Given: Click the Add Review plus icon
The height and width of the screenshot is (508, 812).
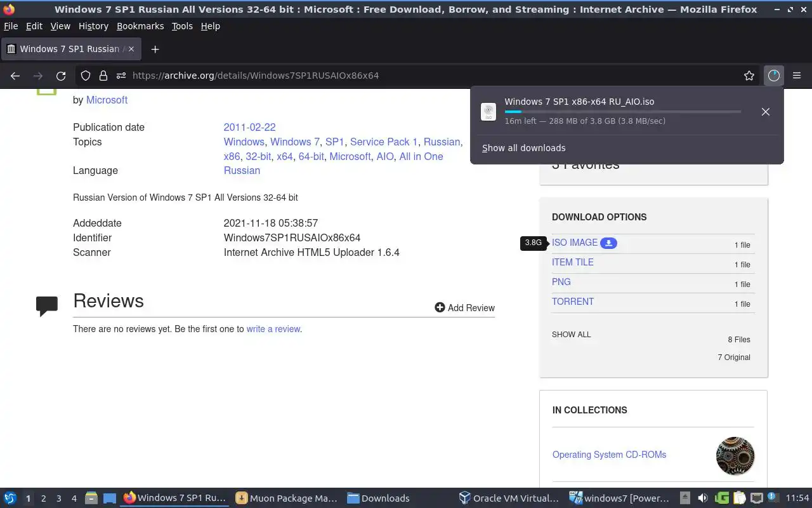Looking at the screenshot, I should coord(440,307).
